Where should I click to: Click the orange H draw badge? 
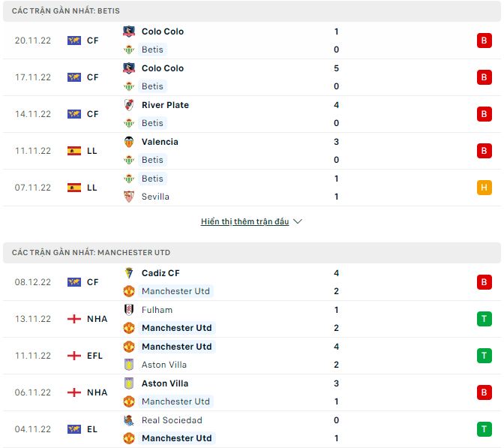pos(484,188)
